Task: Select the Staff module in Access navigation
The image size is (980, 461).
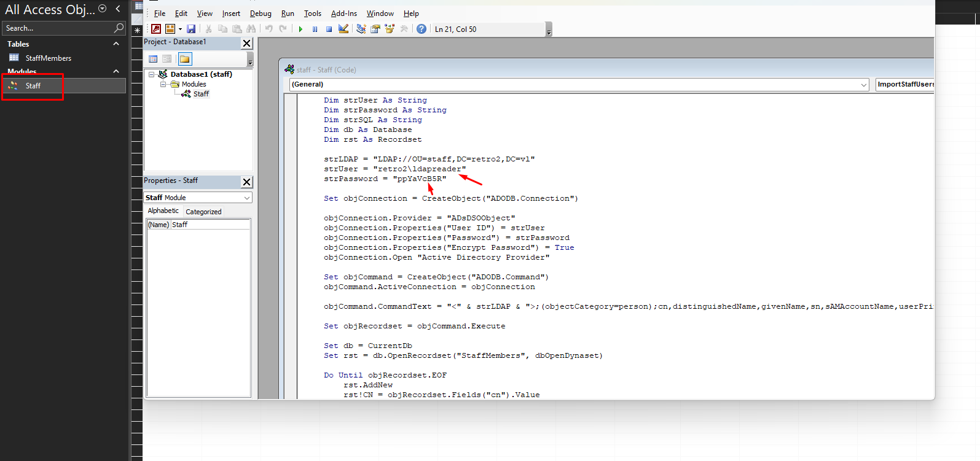Action: (x=64, y=86)
